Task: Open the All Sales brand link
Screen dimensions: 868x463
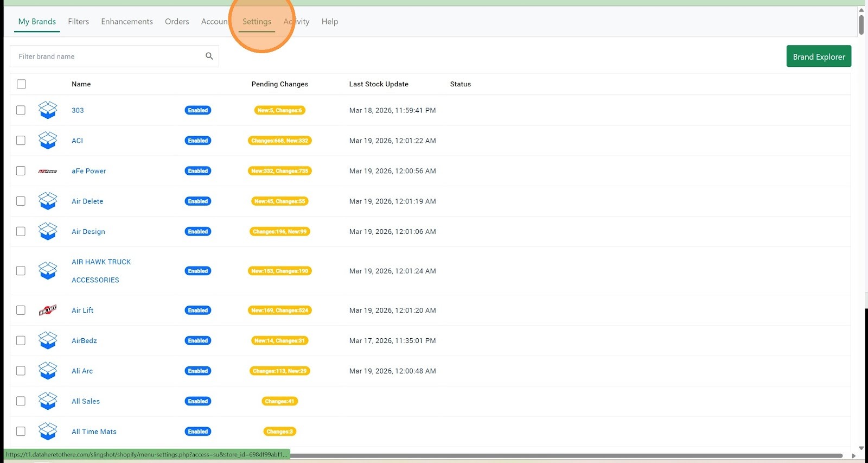Action: (86, 402)
